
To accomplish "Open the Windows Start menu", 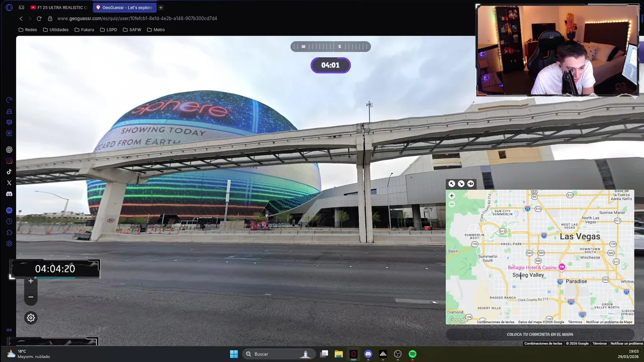I will [x=234, y=354].
